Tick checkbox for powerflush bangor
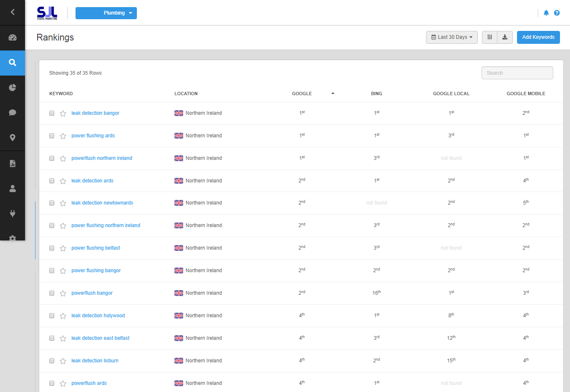Image resolution: width=570 pixels, height=392 pixels. [52, 293]
